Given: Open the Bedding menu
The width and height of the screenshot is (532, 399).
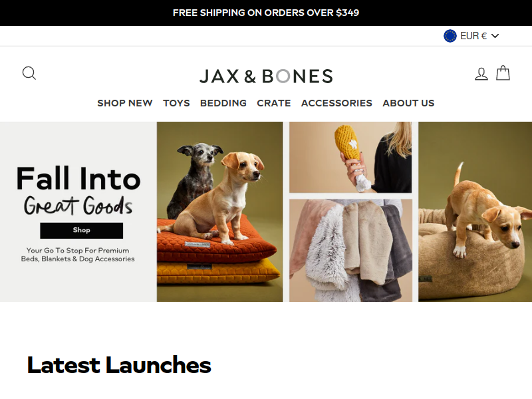Looking at the screenshot, I should [223, 103].
